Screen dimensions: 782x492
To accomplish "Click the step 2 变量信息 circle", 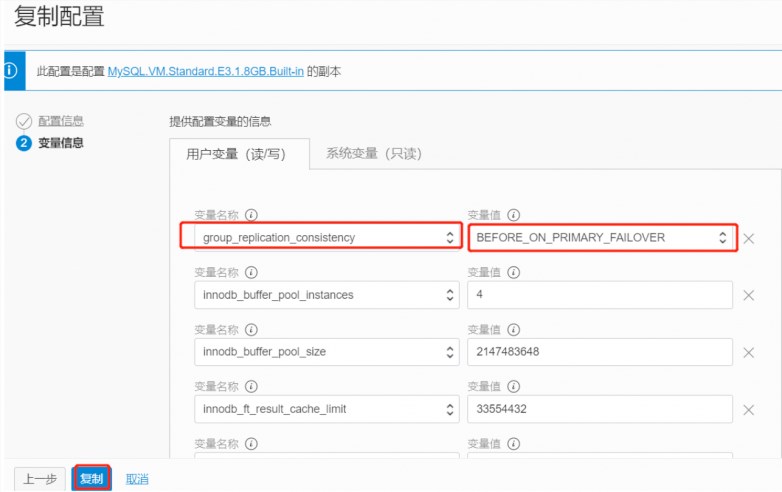I will [x=24, y=143].
